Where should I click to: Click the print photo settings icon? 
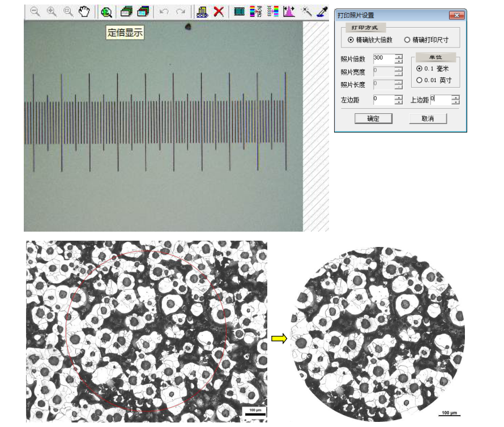click(x=201, y=11)
